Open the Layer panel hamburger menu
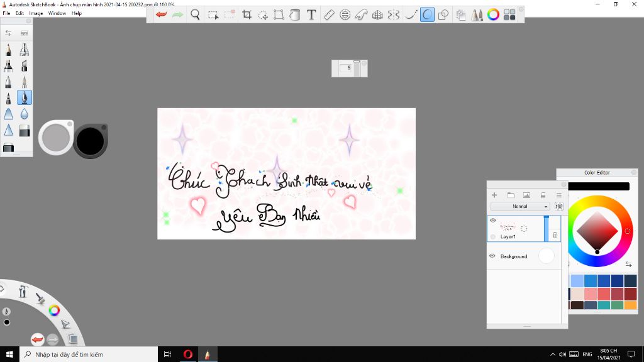 [x=559, y=195]
